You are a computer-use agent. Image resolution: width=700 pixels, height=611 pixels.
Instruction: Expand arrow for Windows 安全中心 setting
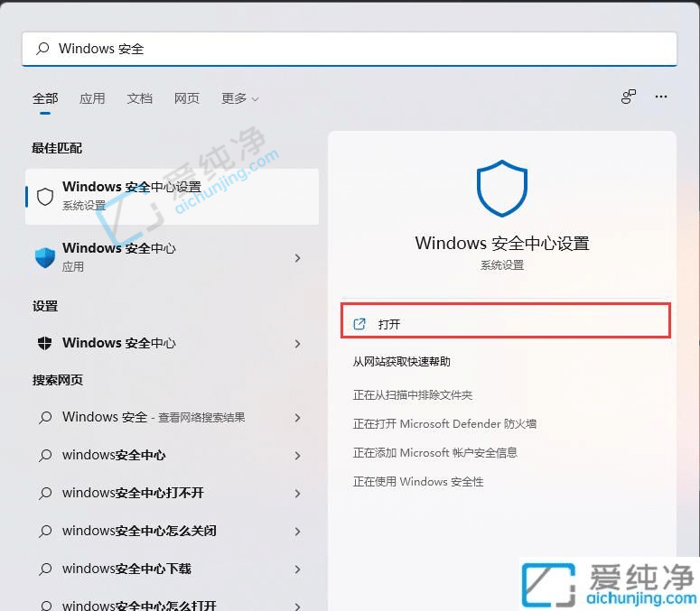click(x=297, y=344)
